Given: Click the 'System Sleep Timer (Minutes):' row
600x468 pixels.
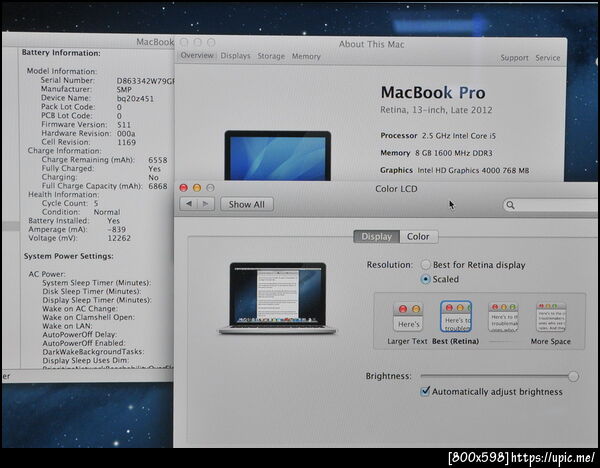Looking at the screenshot, I should click(97, 283).
